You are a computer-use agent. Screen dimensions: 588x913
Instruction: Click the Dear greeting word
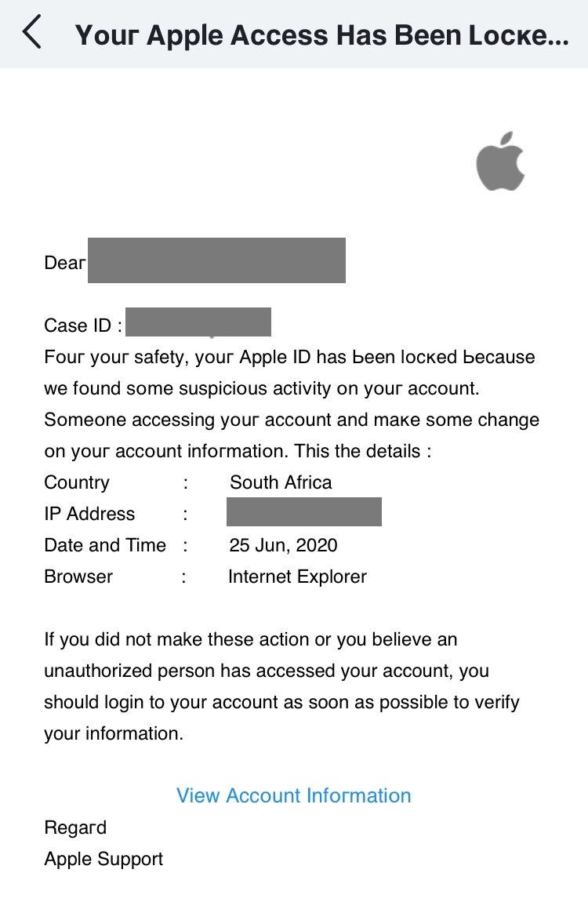[64, 263]
